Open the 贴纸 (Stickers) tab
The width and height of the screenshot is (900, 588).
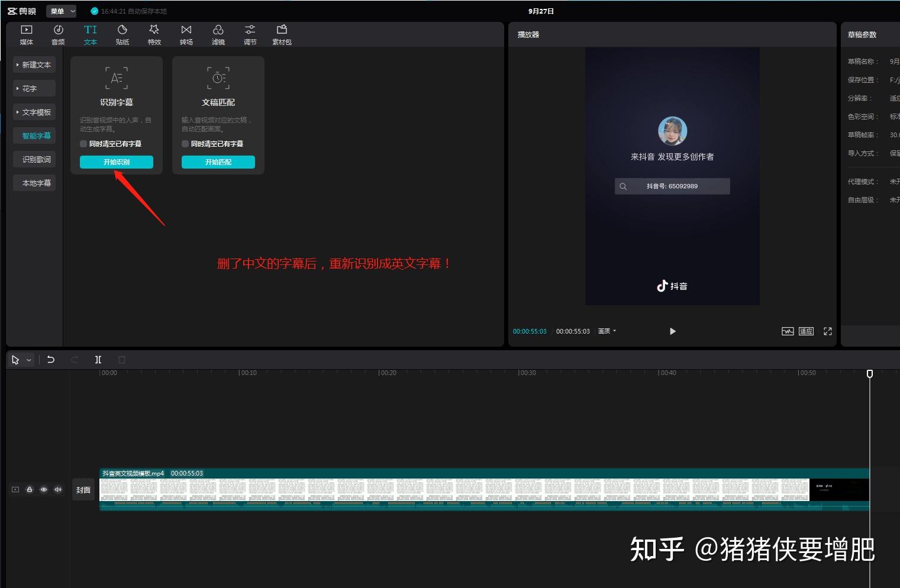click(x=122, y=35)
